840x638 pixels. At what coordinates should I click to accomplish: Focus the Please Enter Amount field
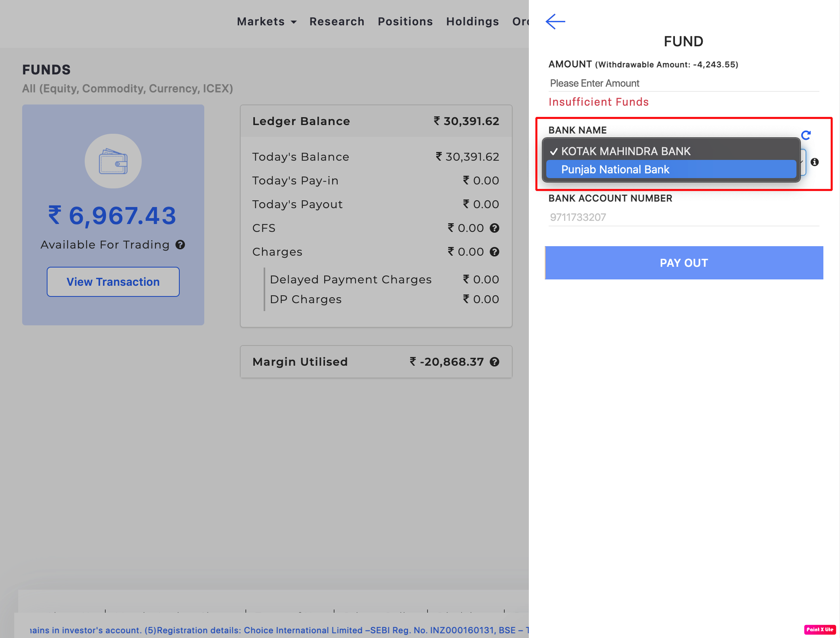pyautogui.click(x=684, y=83)
